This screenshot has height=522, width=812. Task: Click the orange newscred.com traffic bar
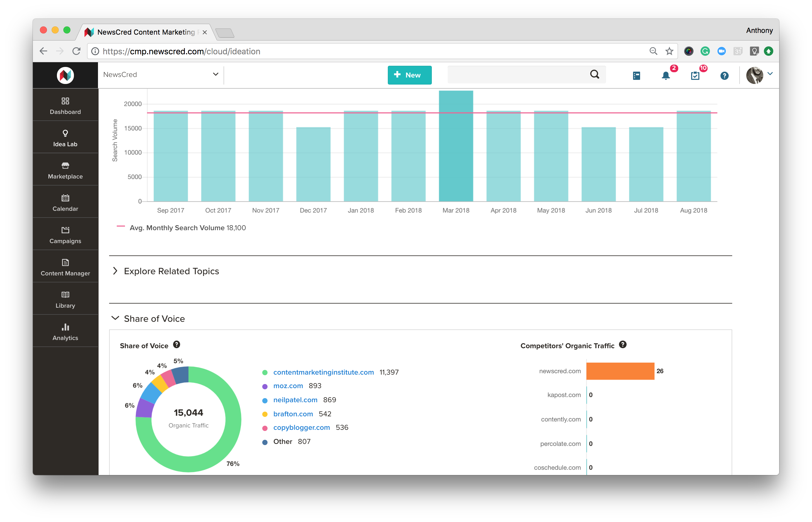point(620,371)
